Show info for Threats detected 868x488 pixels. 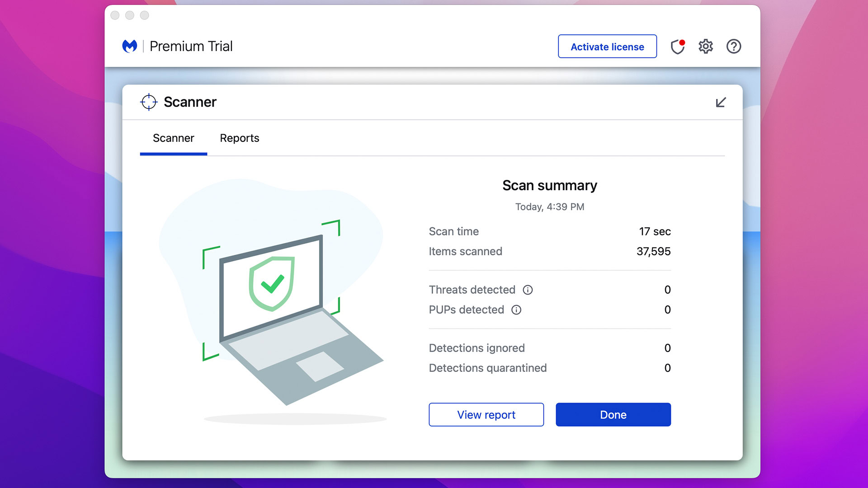(528, 290)
